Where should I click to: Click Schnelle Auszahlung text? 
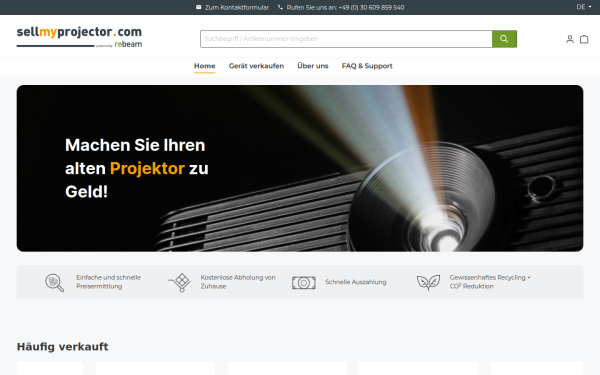click(355, 282)
